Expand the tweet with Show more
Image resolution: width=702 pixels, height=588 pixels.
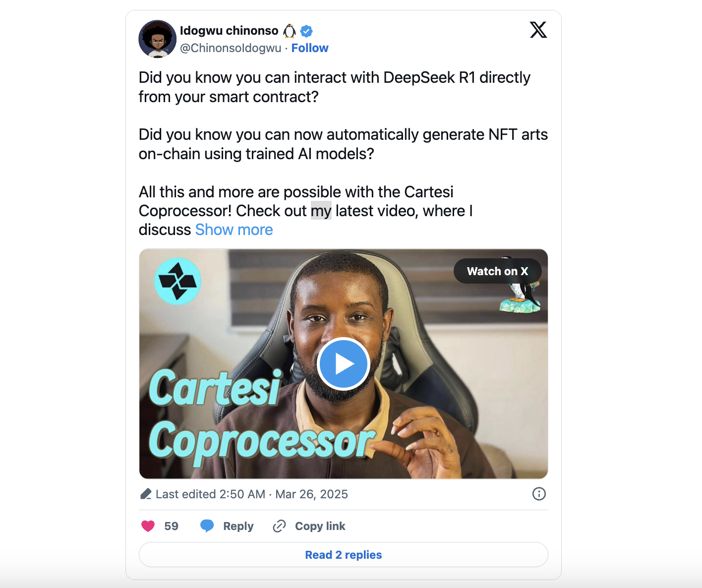pos(234,230)
